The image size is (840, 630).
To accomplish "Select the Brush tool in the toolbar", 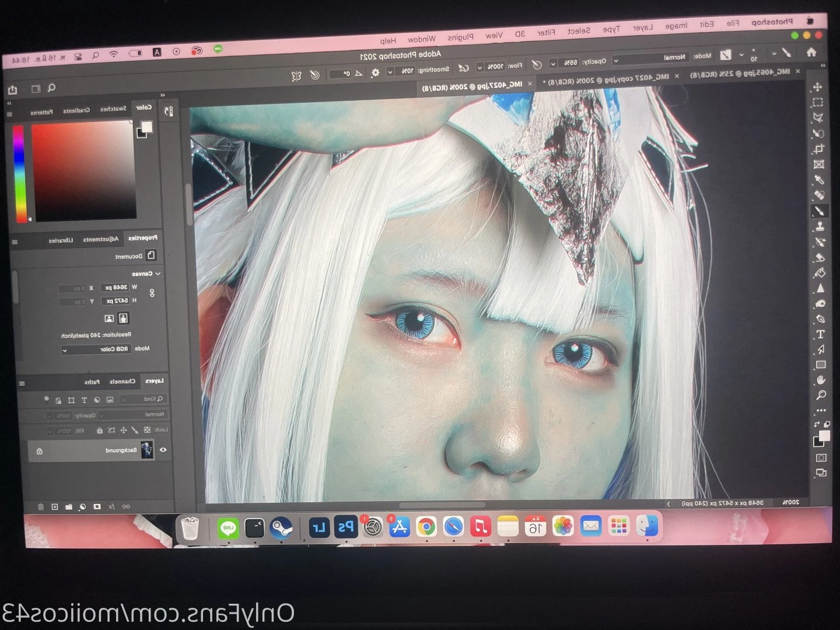I will coord(819,211).
